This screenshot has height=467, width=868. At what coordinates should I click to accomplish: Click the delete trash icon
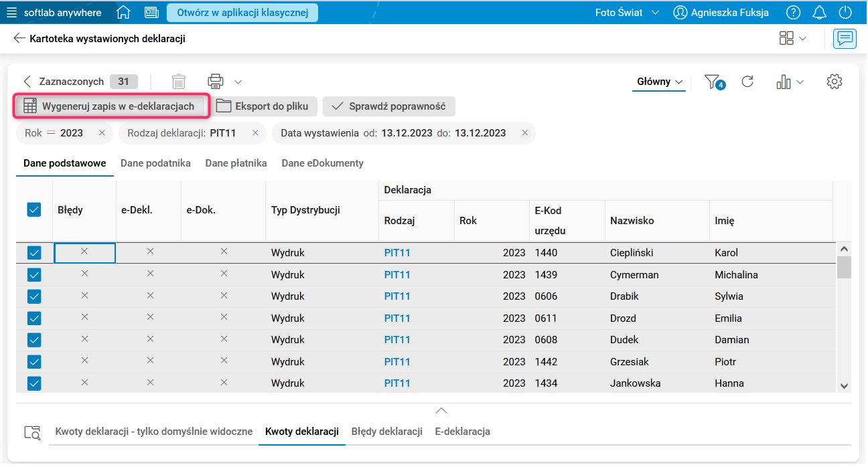pos(179,82)
